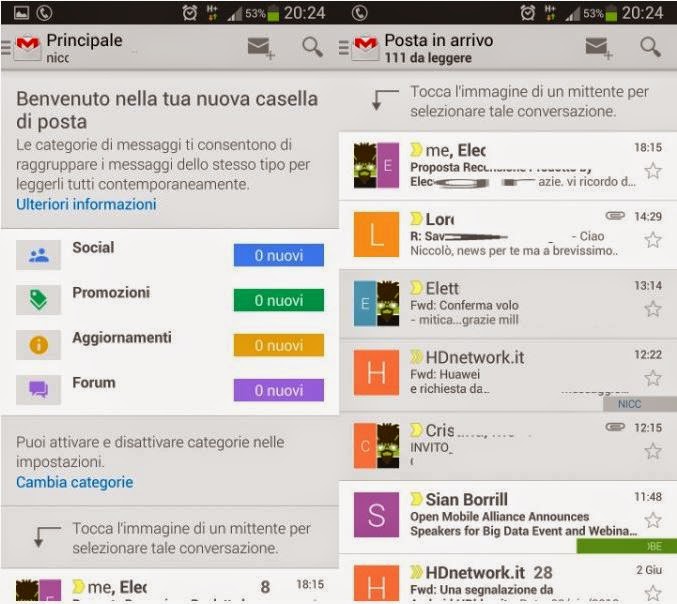677x604 pixels.
Task: Select conversation via purple S sender image
Action: tap(376, 515)
